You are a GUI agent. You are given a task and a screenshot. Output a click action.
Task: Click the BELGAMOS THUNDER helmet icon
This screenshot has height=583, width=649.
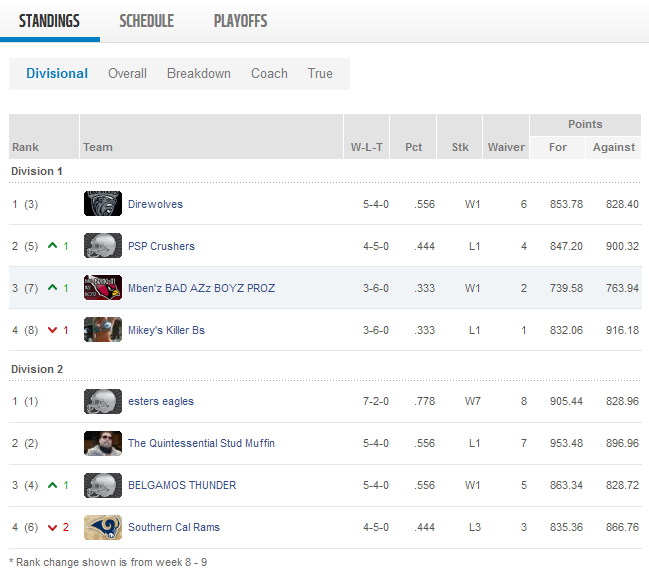[103, 485]
